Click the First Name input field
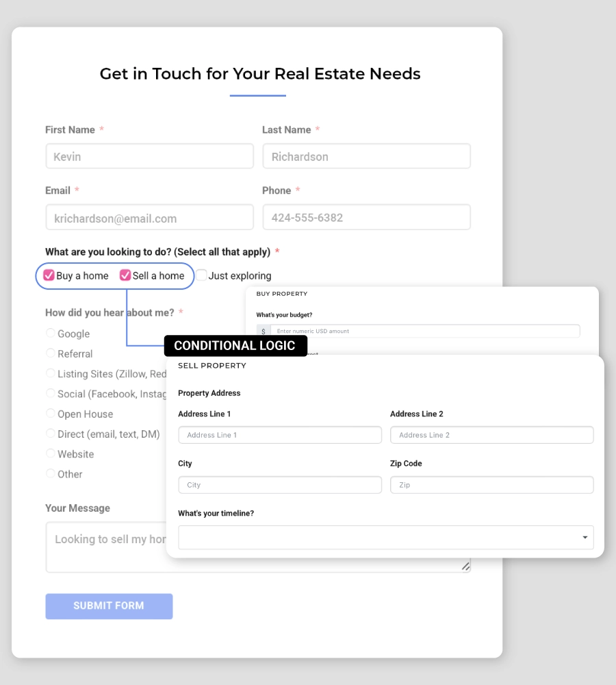This screenshot has width=616, height=685. point(149,156)
